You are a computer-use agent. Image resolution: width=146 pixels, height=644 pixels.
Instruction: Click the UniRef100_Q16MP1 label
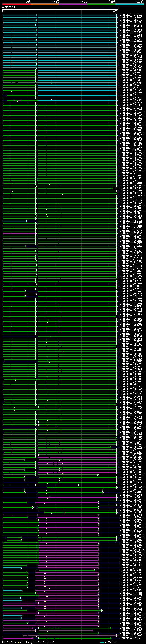click(x=131, y=178)
